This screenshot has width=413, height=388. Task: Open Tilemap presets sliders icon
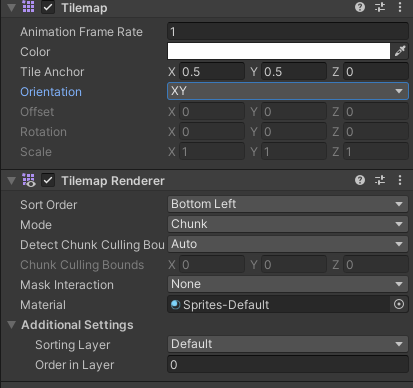[x=380, y=7]
